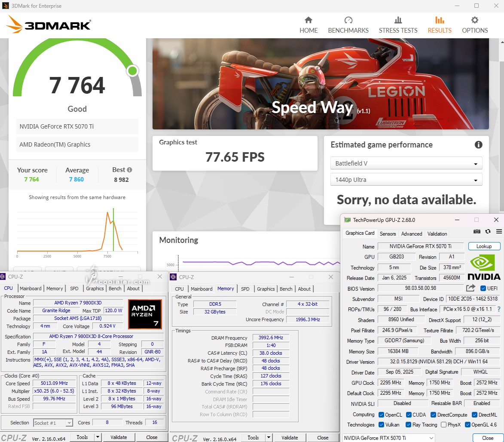Toggle the DirectCompute checkbox
Screen dimensions: 504x442
(433, 414)
